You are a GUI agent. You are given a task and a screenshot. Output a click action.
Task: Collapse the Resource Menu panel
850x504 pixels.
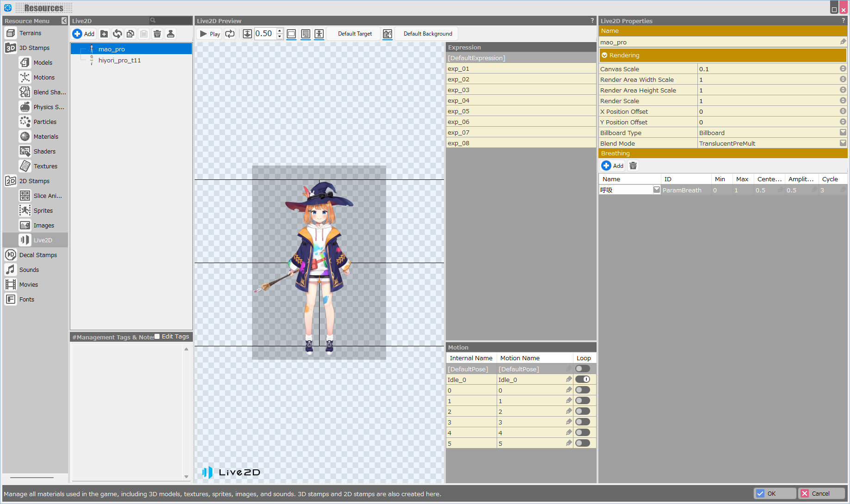(64, 21)
